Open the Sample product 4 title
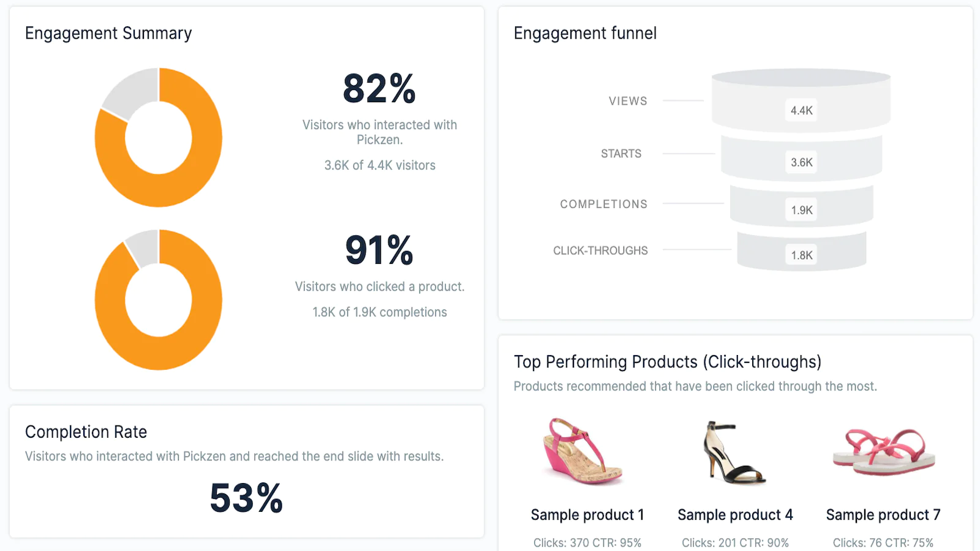 coord(735,515)
